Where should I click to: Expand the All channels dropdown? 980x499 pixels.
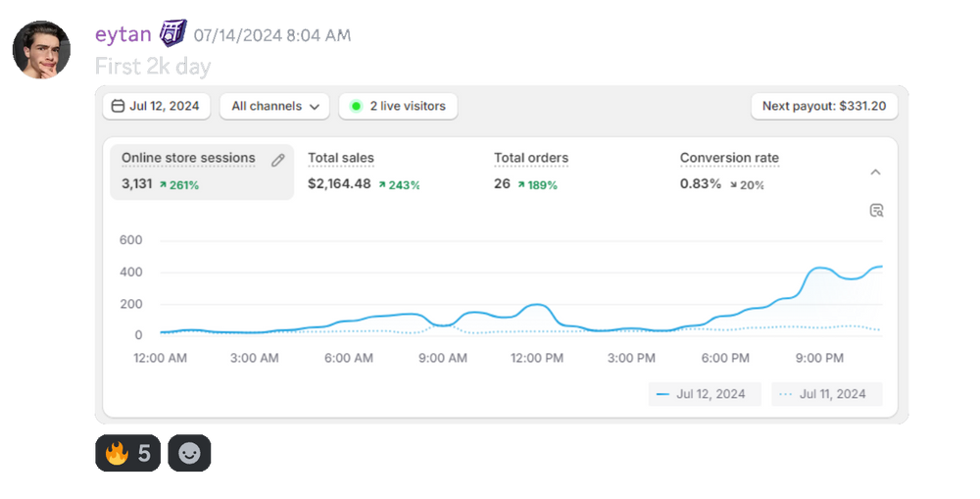pos(274,106)
